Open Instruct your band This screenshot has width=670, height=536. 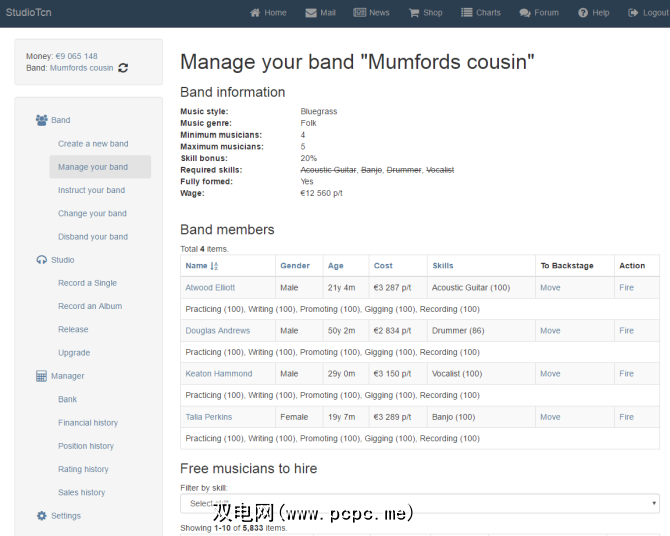pos(91,190)
